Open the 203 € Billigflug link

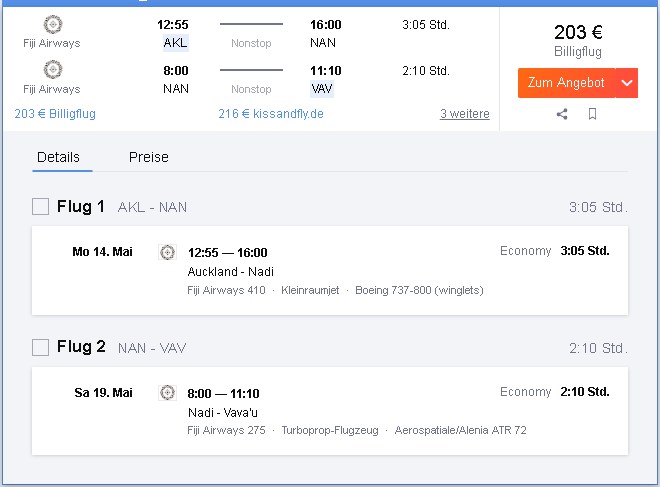click(x=55, y=114)
